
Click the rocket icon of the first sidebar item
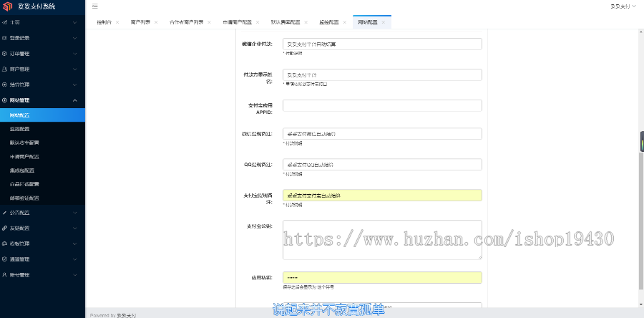click(x=4, y=23)
